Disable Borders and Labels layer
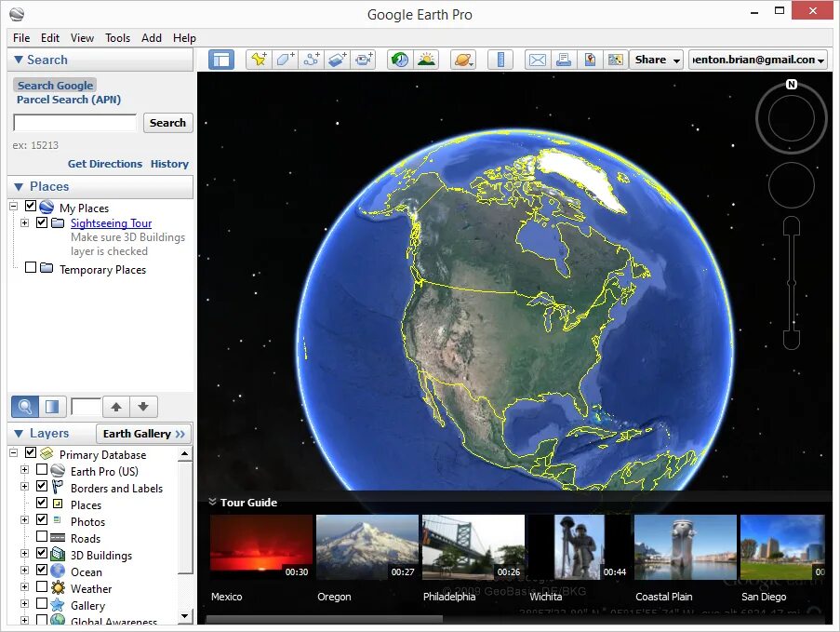840x632 pixels. (42, 486)
